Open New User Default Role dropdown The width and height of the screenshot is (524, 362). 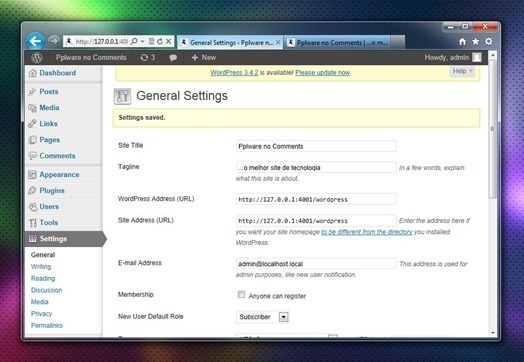coord(283,317)
